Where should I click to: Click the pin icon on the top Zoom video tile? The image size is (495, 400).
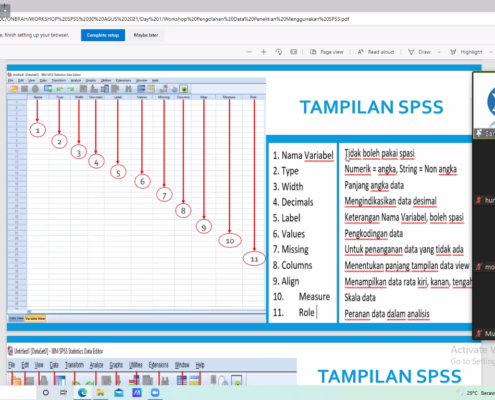click(x=479, y=133)
